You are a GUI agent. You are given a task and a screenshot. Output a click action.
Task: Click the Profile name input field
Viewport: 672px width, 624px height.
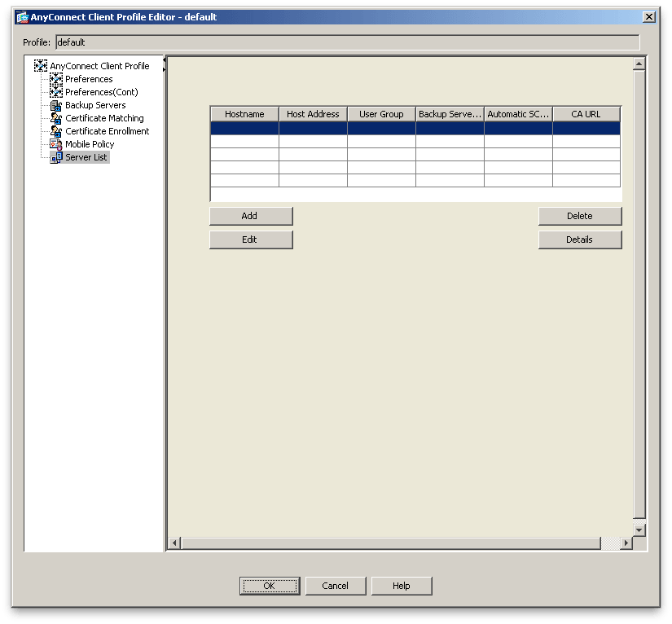pos(348,42)
